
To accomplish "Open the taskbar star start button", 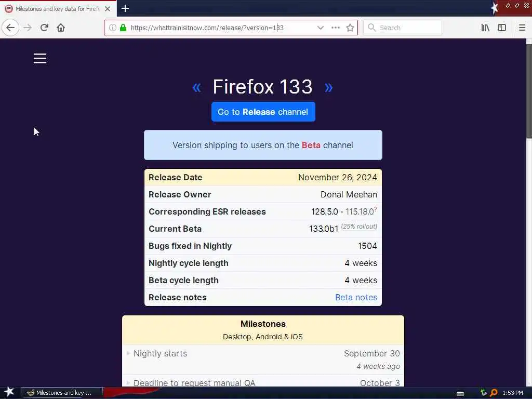I will [9, 392].
